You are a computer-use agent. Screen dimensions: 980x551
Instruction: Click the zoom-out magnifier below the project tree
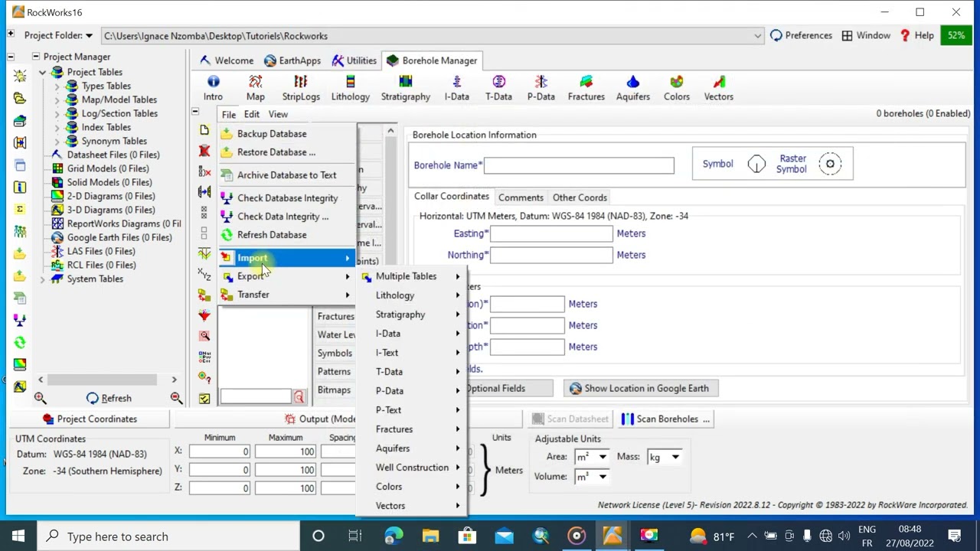[176, 398]
